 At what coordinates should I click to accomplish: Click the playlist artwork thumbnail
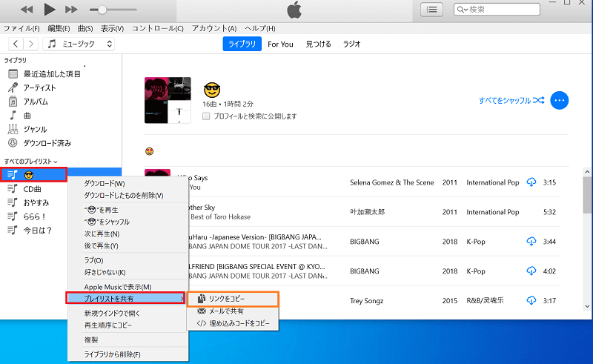168,100
